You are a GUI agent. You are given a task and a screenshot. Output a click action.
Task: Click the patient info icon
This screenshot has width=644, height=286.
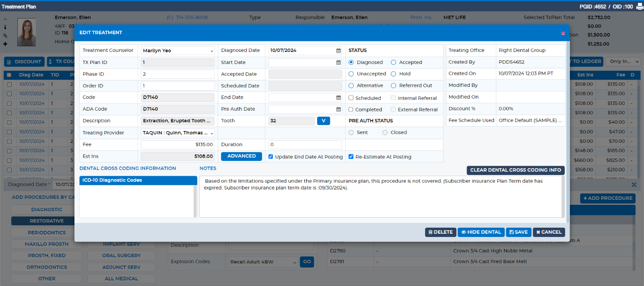click(x=5, y=27)
